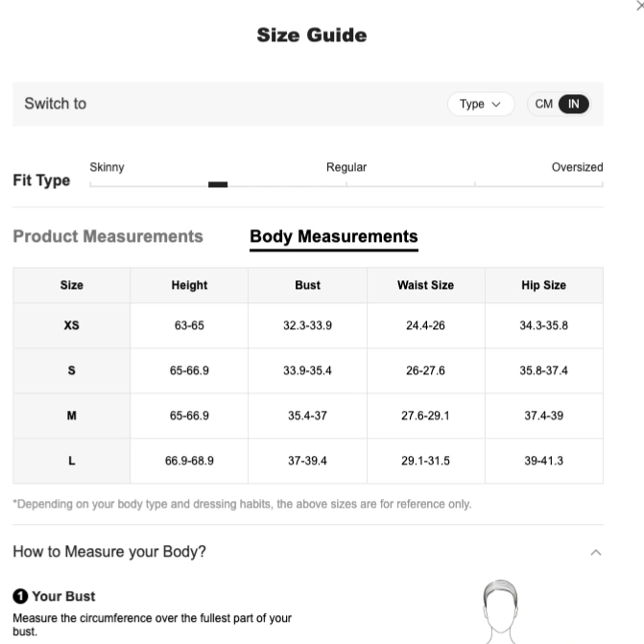Click the number 1 bust step icon
The height and width of the screenshot is (644, 644).
(20, 596)
